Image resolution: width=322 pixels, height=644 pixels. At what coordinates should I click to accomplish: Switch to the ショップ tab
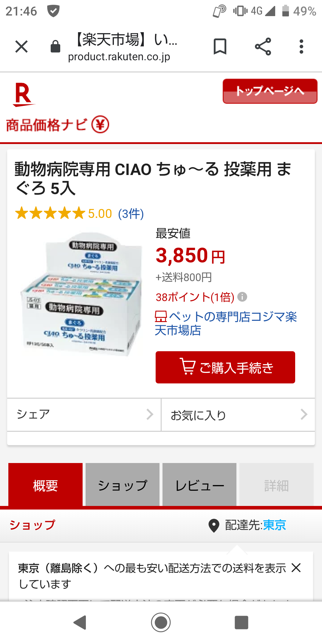coord(123,485)
